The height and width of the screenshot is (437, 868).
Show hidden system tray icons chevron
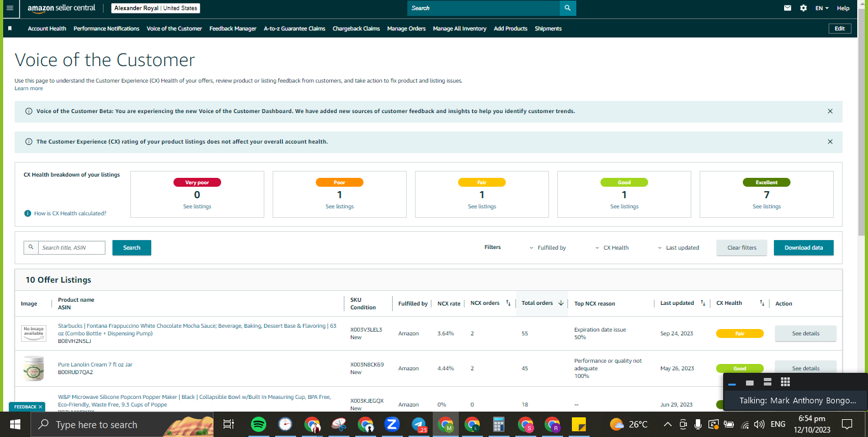(x=667, y=424)
